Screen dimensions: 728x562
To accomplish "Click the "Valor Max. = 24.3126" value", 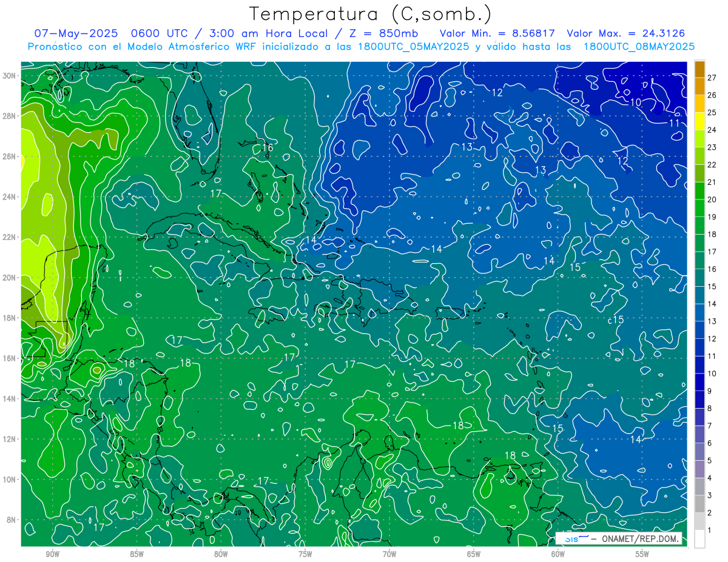I will click(626, 33).
